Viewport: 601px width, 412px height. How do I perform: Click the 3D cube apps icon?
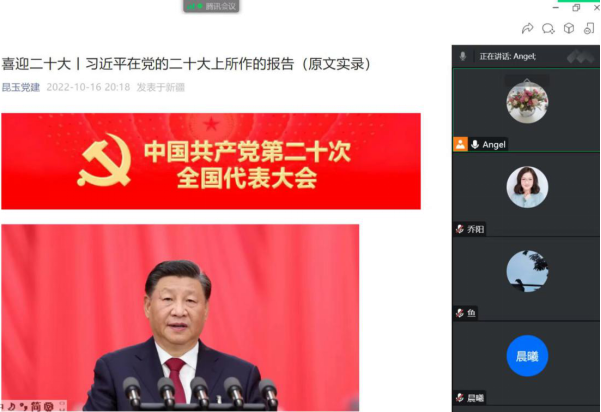(x=569, y=28)
